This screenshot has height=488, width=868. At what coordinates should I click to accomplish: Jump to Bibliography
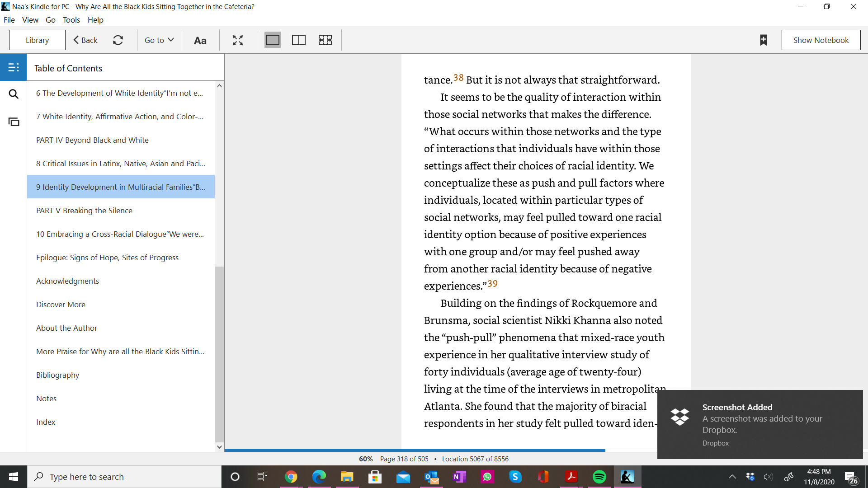(x=121, y=375)
